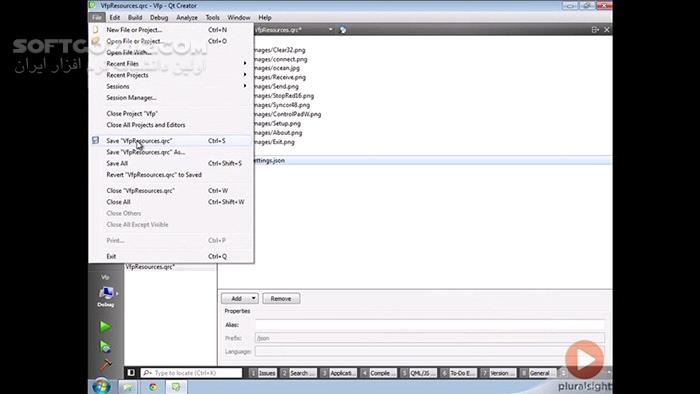This screenshot has height=394, width=700.
Task: Open the output pane options arrows
Action: [x=563, y=373]
